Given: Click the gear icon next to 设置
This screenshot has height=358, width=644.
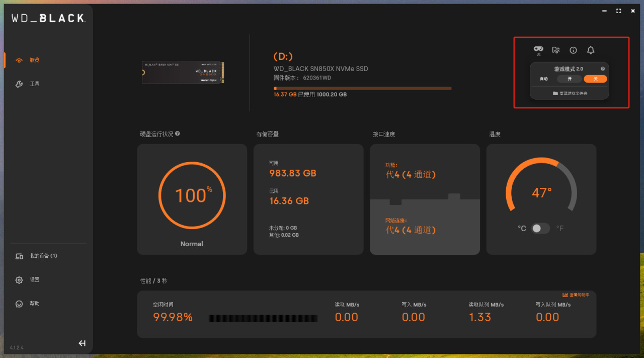Looking at the screenshot, I should (x=19, y=280).
